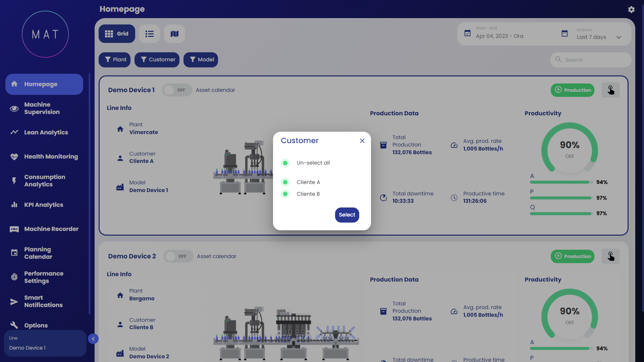Switch to list view icon

[x=149, y=34]
